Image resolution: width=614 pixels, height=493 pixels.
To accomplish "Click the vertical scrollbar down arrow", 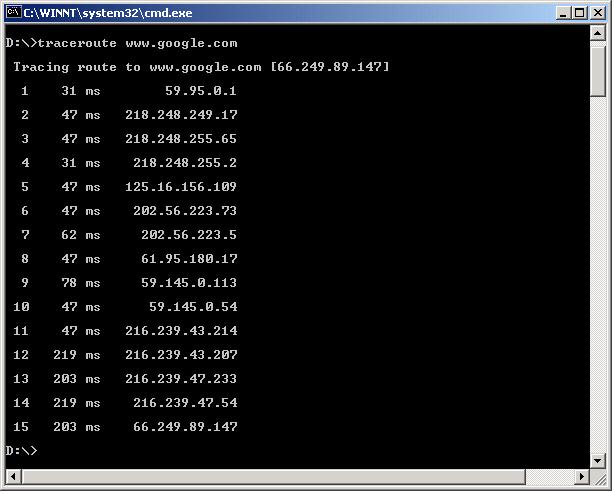I will 598,460.
